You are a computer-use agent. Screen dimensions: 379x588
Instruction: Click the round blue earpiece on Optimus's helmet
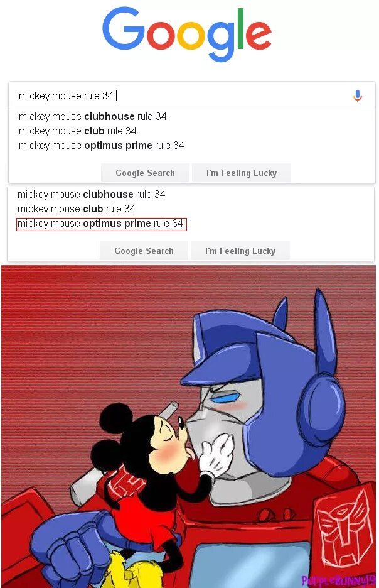(x=321, y=407)
